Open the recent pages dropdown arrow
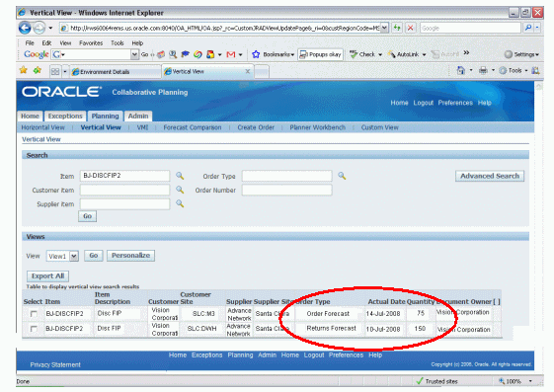 [x=50, y=28]
